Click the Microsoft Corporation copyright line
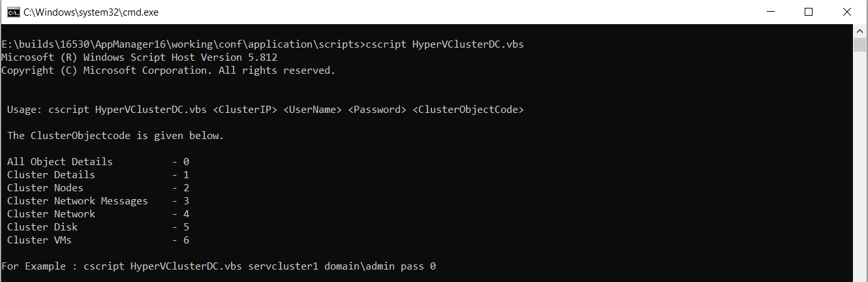The image size is (868, 282). pyautogui.click(x=168, y=70)
